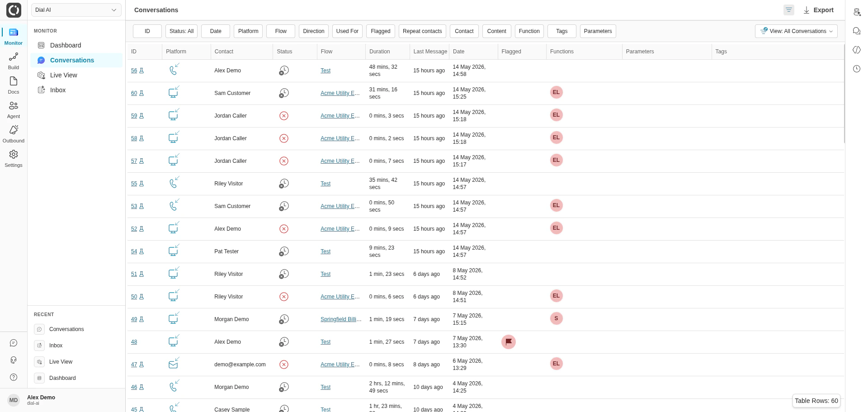
Task: Open the Contact filter
Action: click(x=464, y=31)
